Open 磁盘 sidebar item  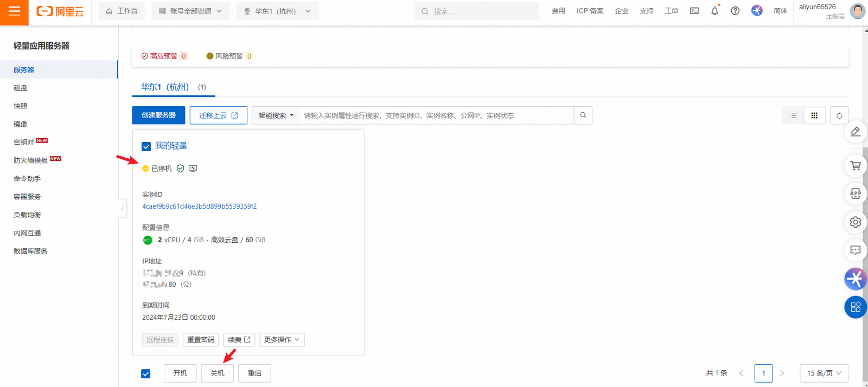coord(59,88)
